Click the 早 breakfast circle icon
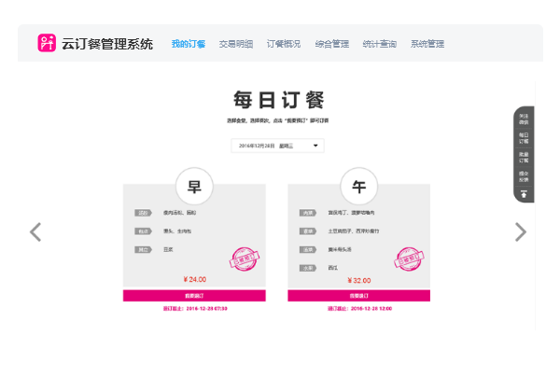The height and width of the screenshot is (392, 560). coord(194,186)
